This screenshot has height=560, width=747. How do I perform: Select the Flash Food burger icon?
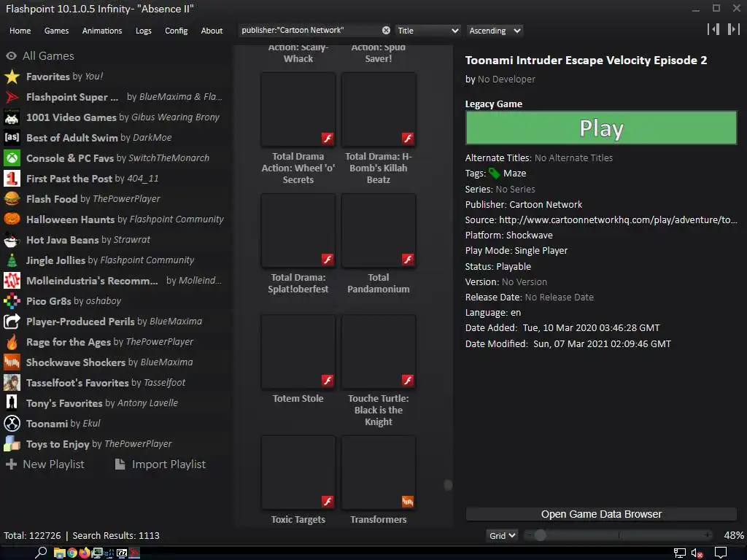click(12, 199)
